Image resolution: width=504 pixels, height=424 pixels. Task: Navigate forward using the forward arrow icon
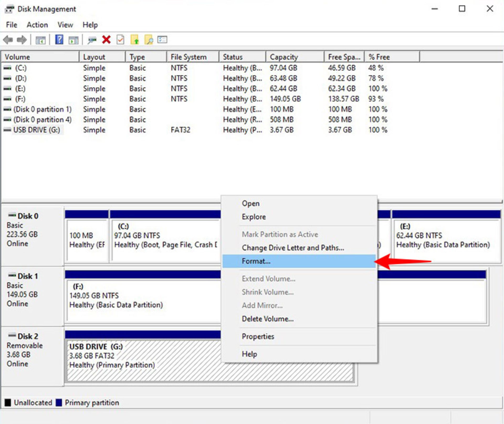coord(22,39)
